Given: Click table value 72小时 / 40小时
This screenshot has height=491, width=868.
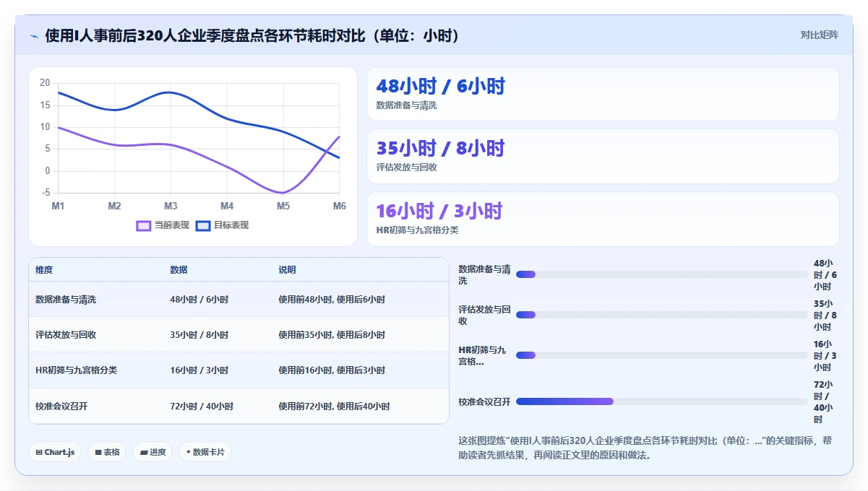Looking at the screenshot, I should coord(202,407).
